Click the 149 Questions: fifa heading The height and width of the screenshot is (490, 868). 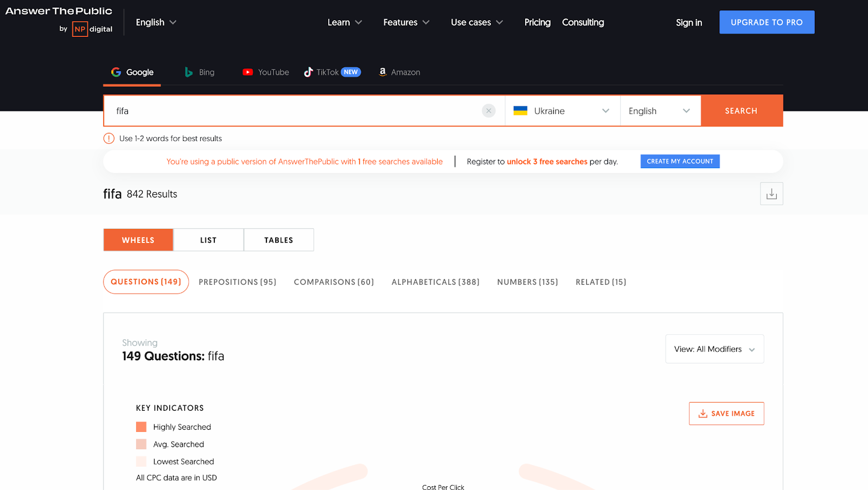pos(173,356)
